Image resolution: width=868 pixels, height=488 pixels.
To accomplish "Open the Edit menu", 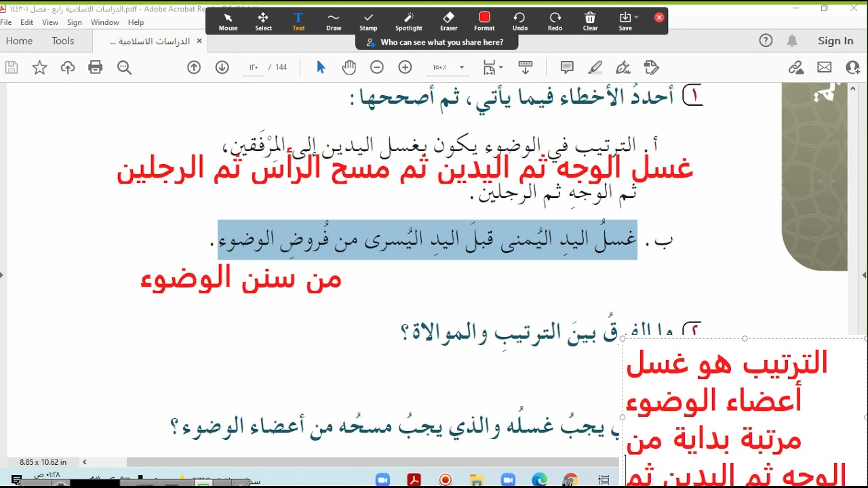I will pos(27,22).
